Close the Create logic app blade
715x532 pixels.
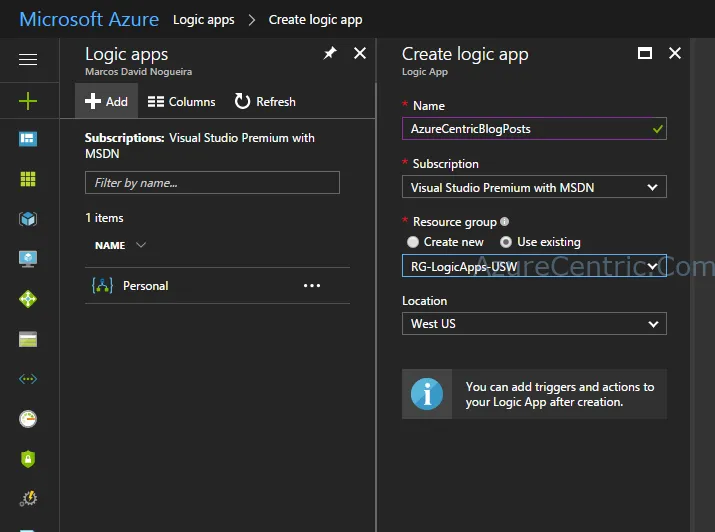(x=675, y=53)
